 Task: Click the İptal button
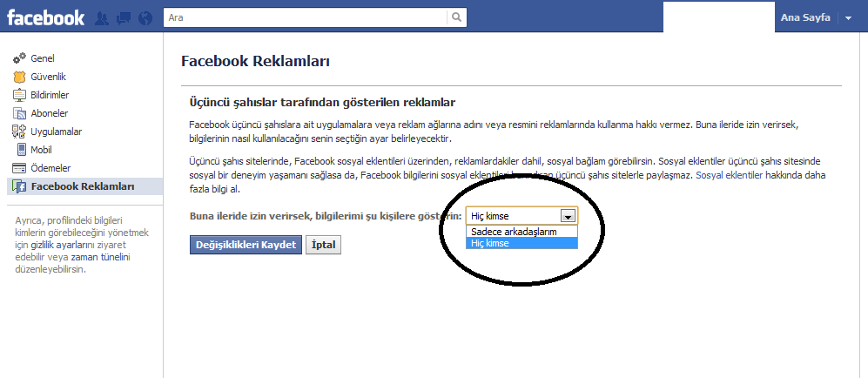(323, 245)
